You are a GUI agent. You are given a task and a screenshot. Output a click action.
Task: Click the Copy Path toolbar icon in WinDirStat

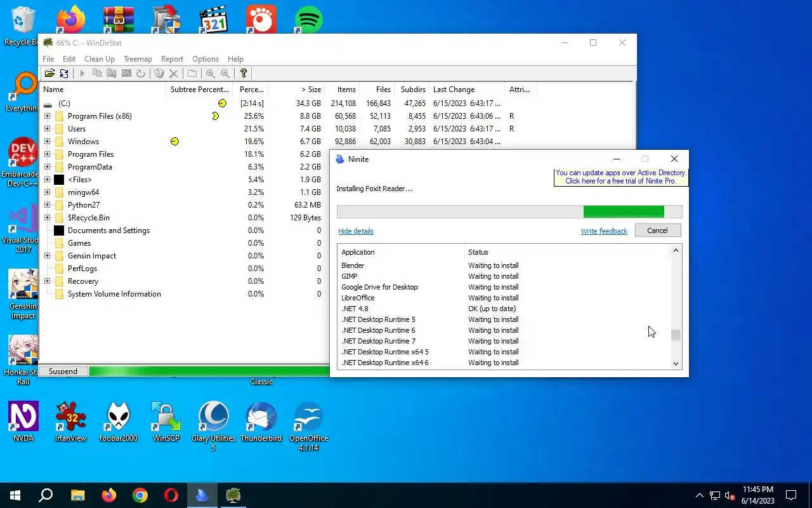(97, 74)
